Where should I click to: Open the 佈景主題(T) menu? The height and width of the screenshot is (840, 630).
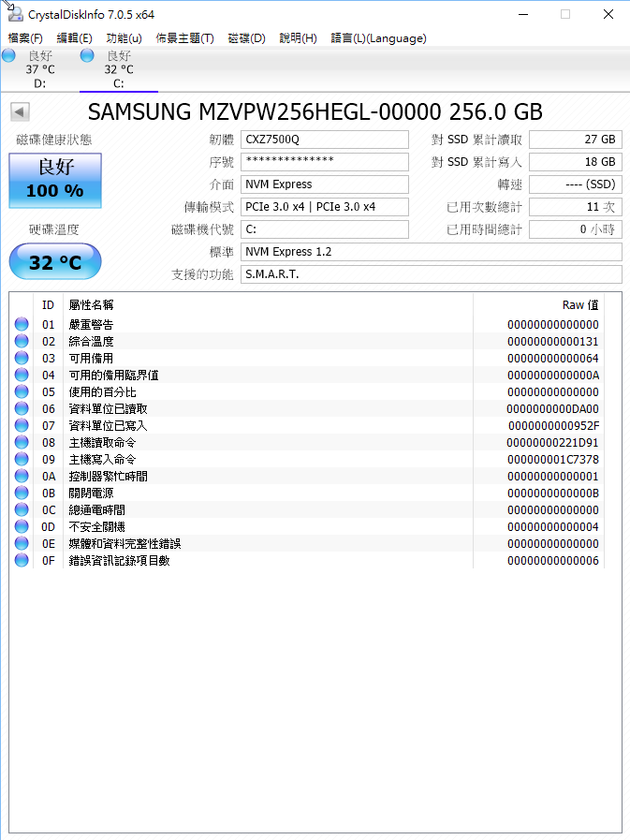point(184,38)
